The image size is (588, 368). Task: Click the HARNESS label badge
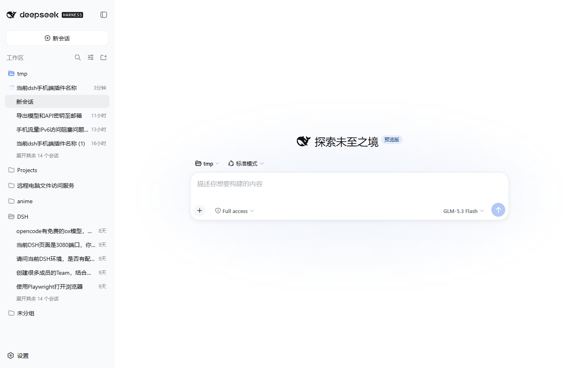coord(72,15)
